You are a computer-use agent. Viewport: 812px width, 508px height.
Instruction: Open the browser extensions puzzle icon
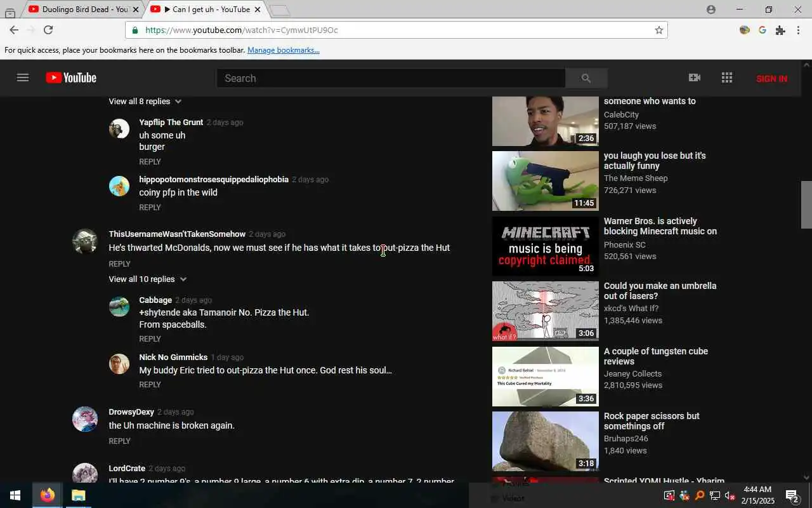(780, 30)
